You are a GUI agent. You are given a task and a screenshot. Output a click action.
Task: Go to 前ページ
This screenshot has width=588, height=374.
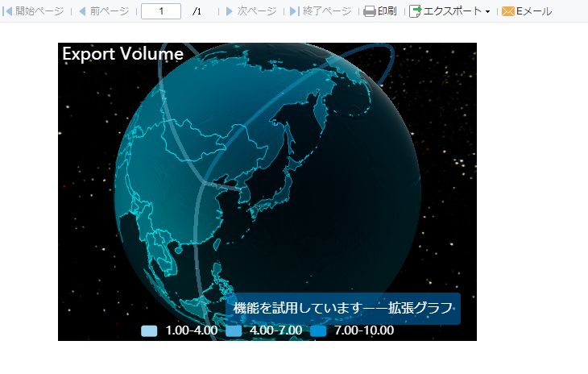(109, 11)
